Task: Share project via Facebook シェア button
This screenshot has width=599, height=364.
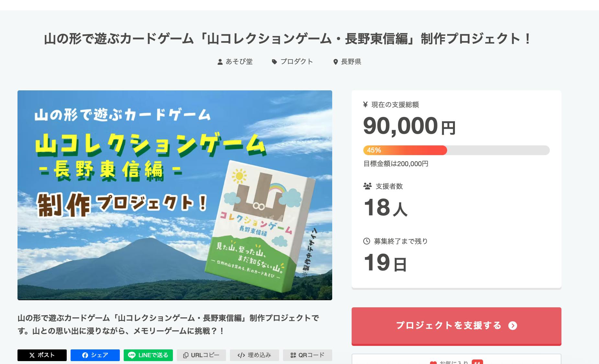Action: click(x=95, y=355)
